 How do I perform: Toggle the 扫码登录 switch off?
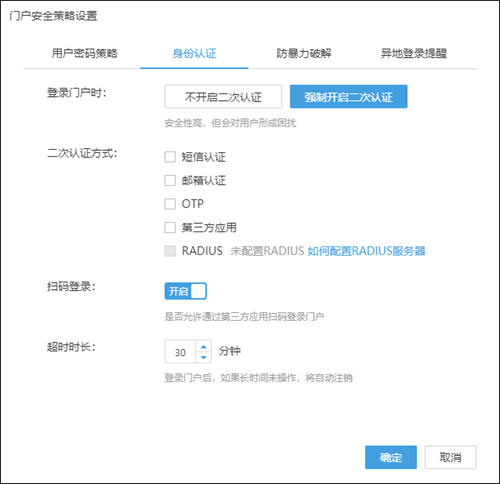tap(186, 291)
